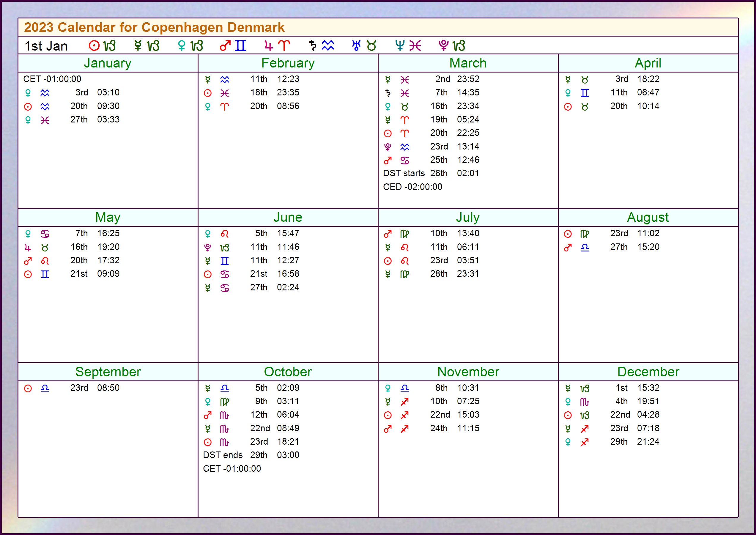Click Mercury glyph on February 11th 12:23 row
The height and width of the screenshot is (535, 756).
[207, 79]
